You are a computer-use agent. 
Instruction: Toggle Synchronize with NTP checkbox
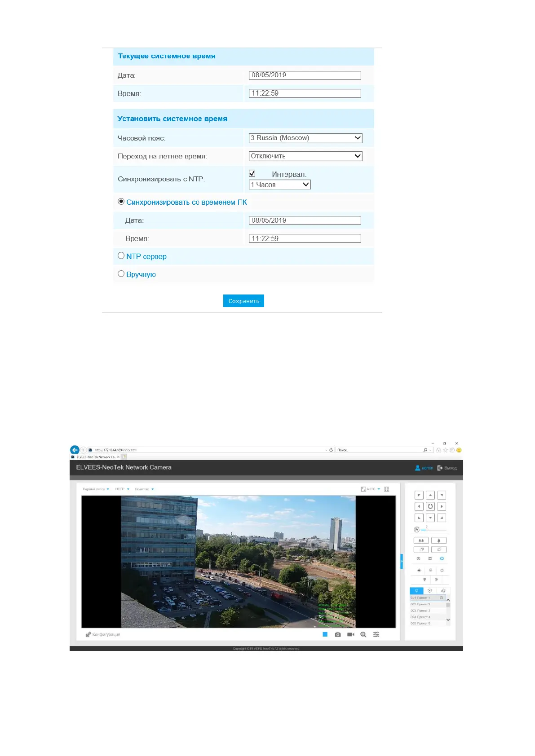coord(252,173)
